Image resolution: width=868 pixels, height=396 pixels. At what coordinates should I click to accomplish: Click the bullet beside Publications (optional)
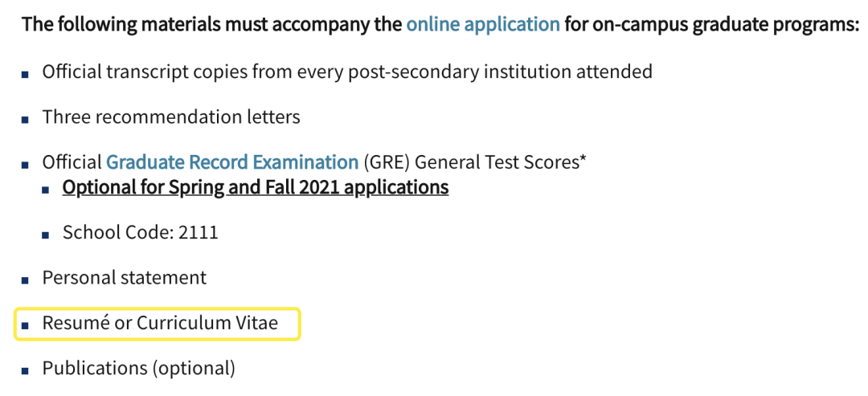click(25, 371)
